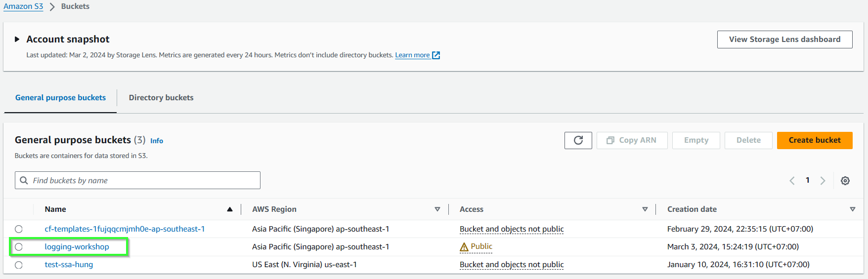Click access status of test-ssa-hung bucket
Image resolution: width=868 pixels, height=279 pixels.
(512, 265)
